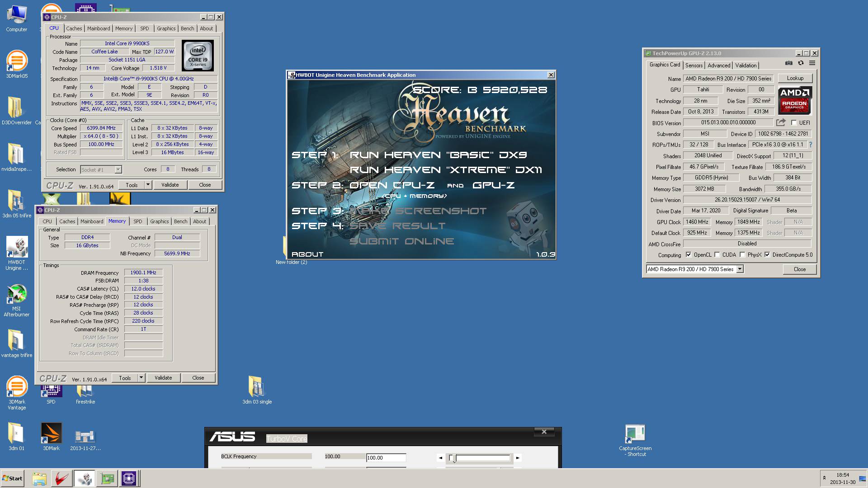Open Graphics tab in memory CPU-Z window
Image resolution: width=868 pixels, height=488 pixels.
pyautogui.click(x=160, y=221)
